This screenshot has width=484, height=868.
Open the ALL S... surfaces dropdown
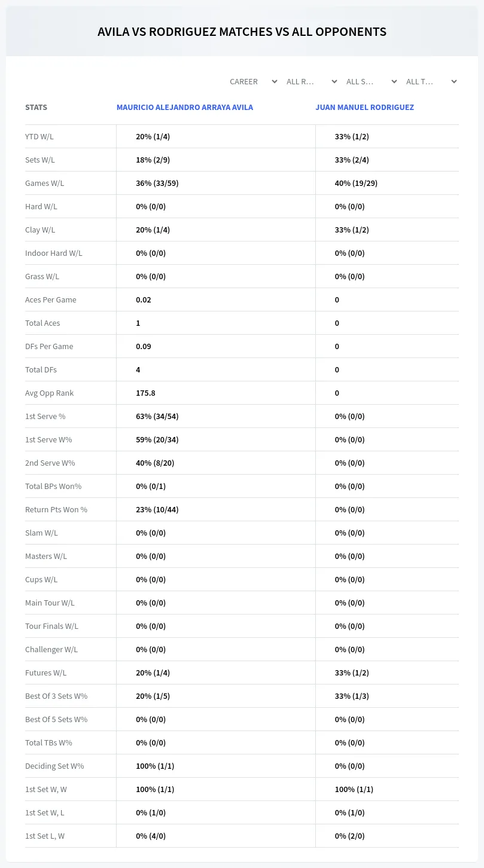pos(371,81)
